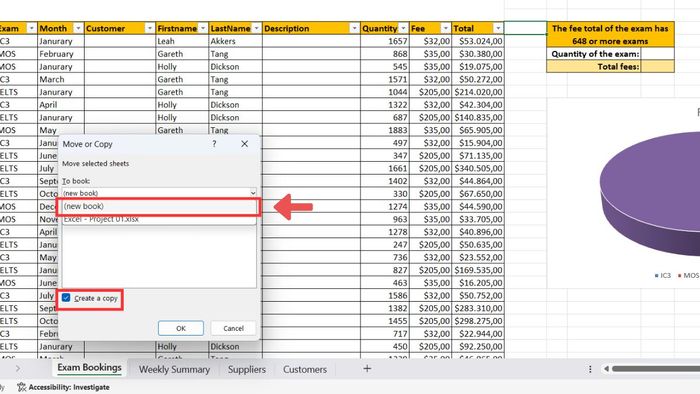Toggle the Create a copy checkbox

(66, 298)
